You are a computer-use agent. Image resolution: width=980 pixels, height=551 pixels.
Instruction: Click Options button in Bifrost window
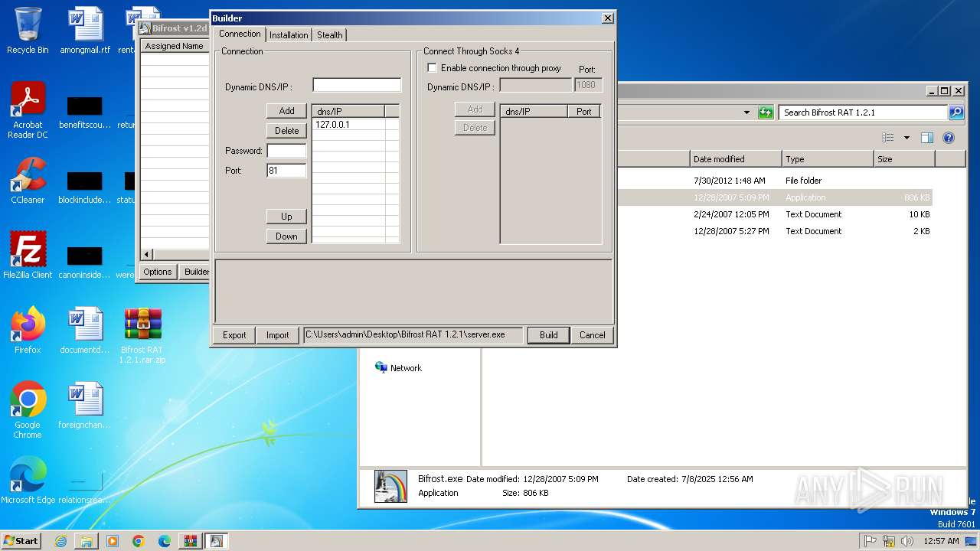158,272
